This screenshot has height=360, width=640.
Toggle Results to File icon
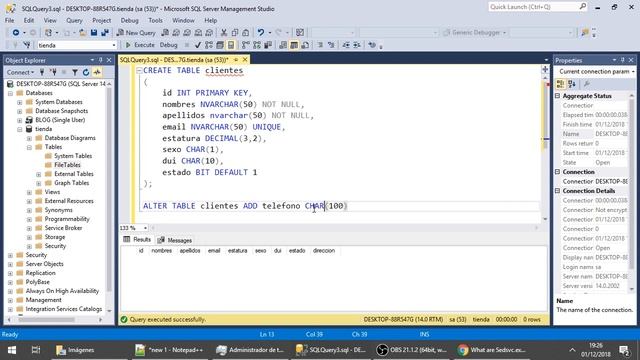305,45
